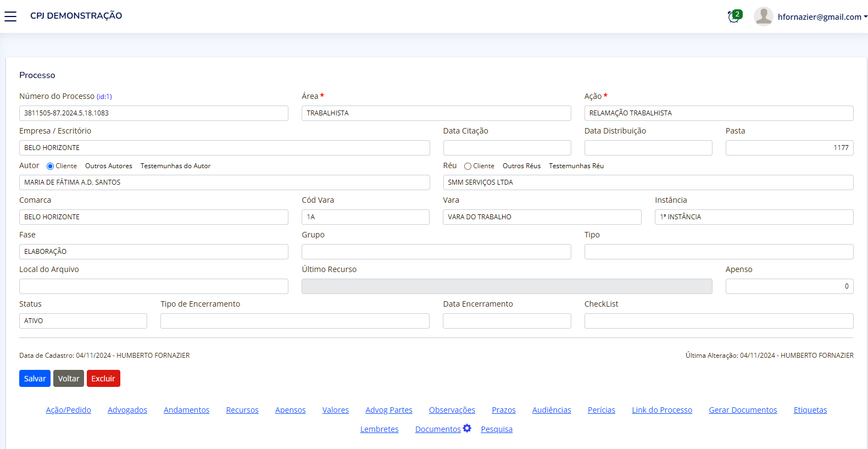Follow the Gerar Documentos link
This screenshot has height=449, width=868.
[743, 410]
